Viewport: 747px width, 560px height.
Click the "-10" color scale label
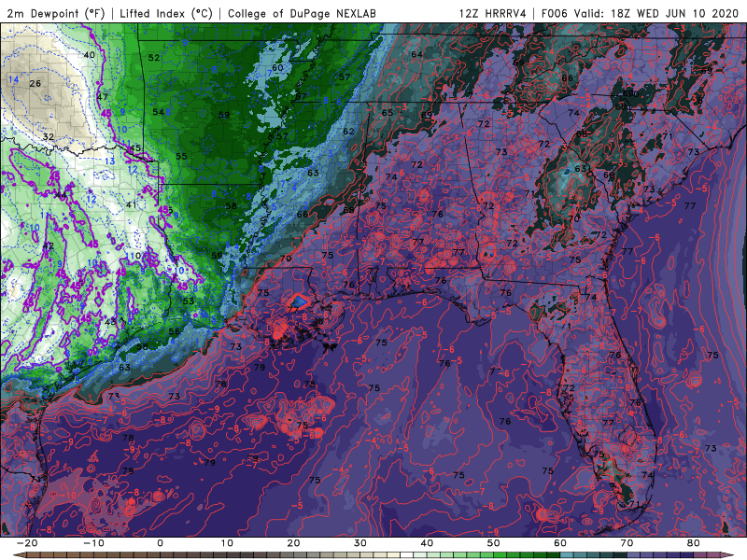(93, 543)
